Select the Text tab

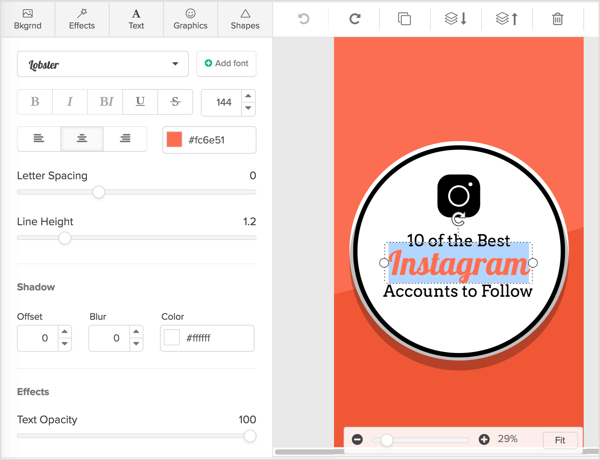point(136,19)
